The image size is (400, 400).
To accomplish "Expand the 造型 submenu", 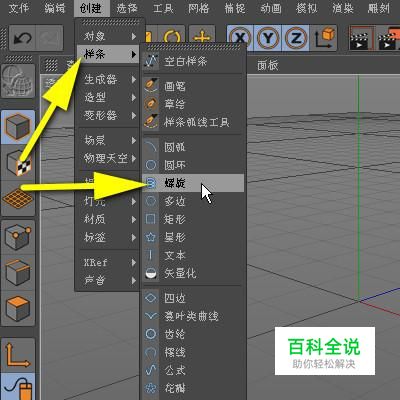I will click(x=108, y=97).
